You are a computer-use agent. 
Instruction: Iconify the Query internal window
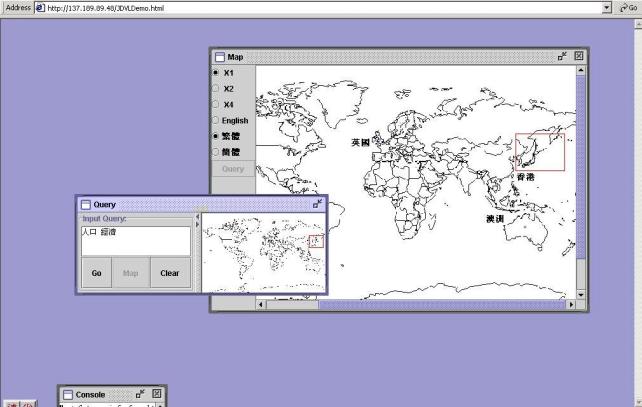tap(317, 204)
